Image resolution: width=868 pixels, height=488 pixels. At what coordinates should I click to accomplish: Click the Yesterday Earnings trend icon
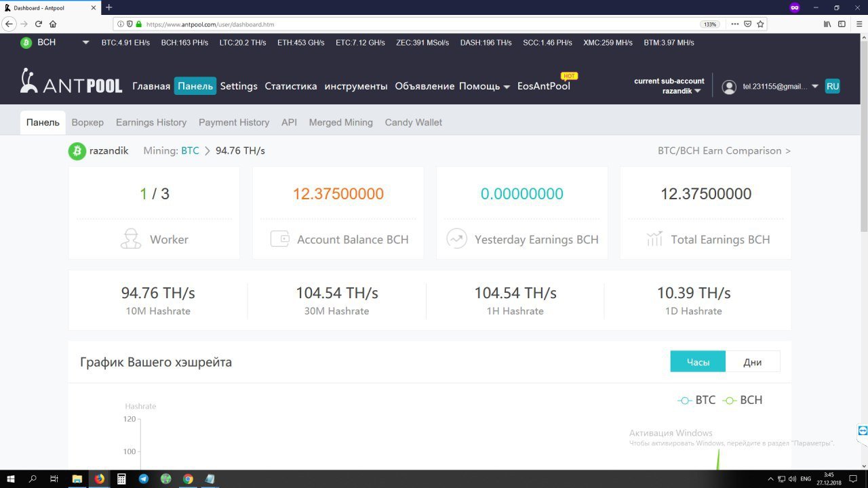point(456,239)
